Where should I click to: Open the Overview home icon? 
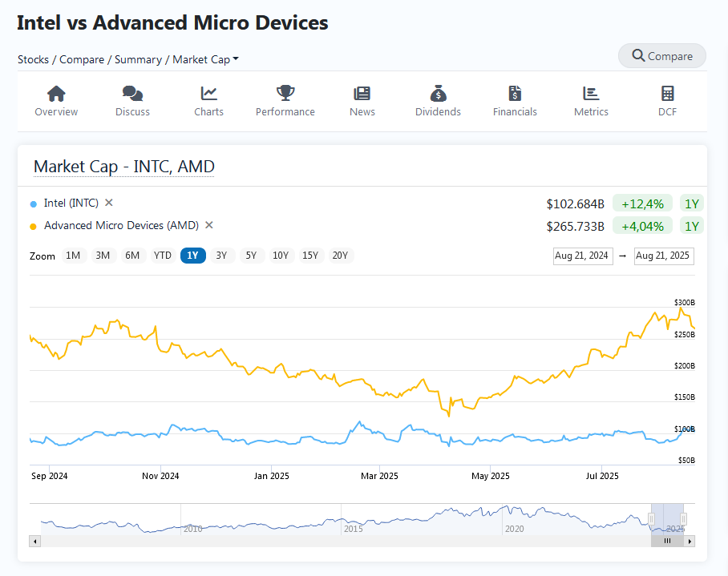pos(56,93)
